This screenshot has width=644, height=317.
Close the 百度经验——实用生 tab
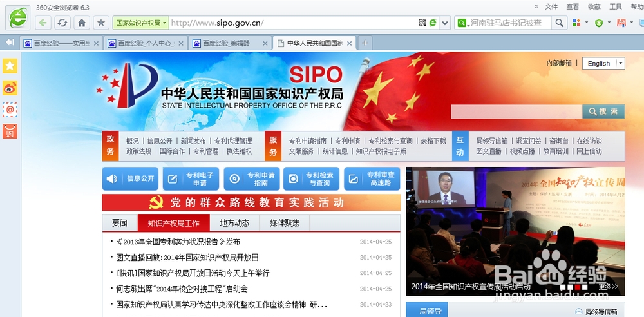click(96, 43)
